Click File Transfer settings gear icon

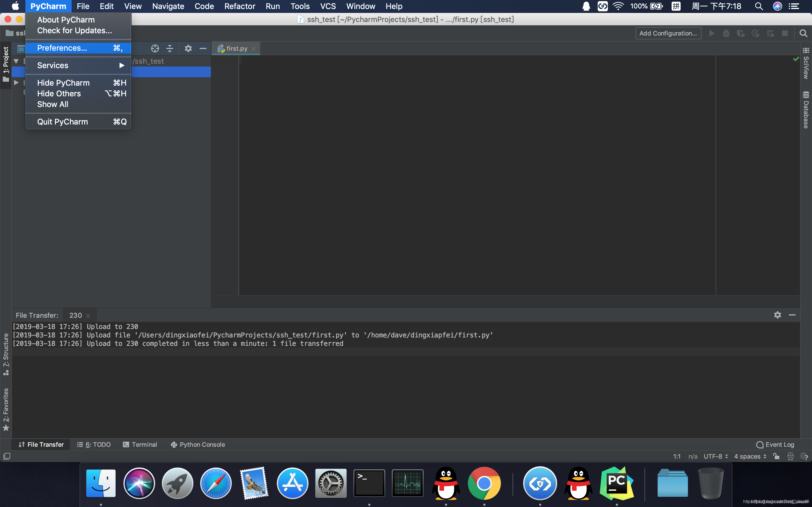click(x=778, y=315)
